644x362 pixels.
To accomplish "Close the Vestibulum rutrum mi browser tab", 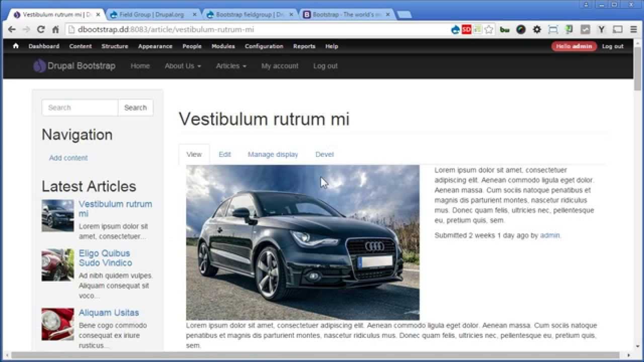I will coord(98,15).
